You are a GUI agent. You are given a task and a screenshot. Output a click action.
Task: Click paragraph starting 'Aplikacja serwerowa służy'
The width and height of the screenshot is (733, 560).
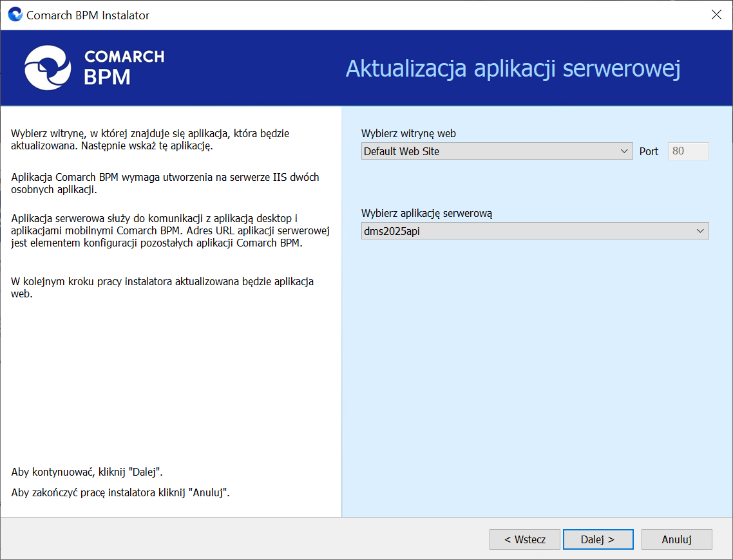170,230
